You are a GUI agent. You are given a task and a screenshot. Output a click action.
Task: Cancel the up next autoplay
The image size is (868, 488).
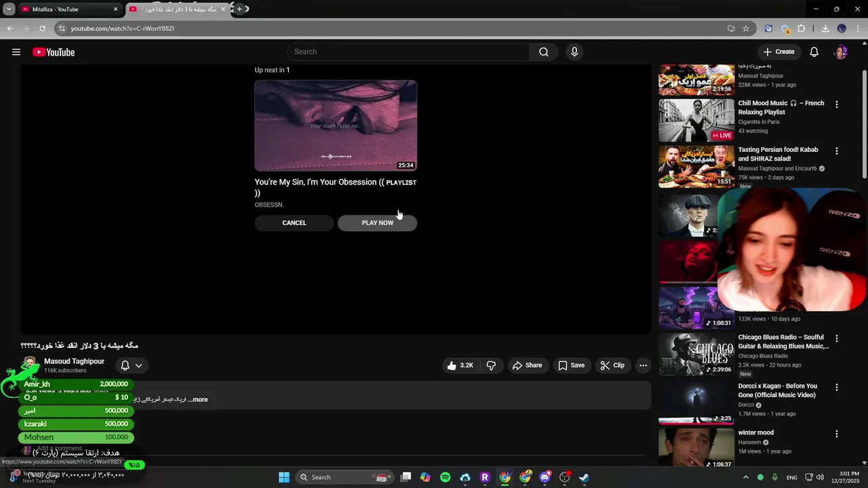click(294, 223)
